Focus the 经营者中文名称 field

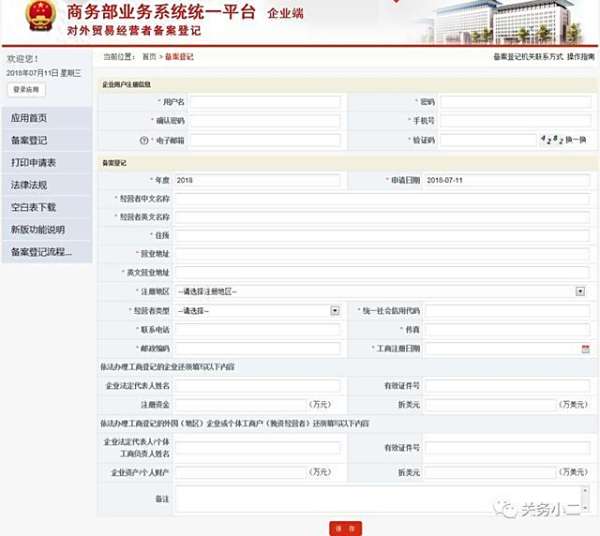pyautogui.click(x=382, y=199)
